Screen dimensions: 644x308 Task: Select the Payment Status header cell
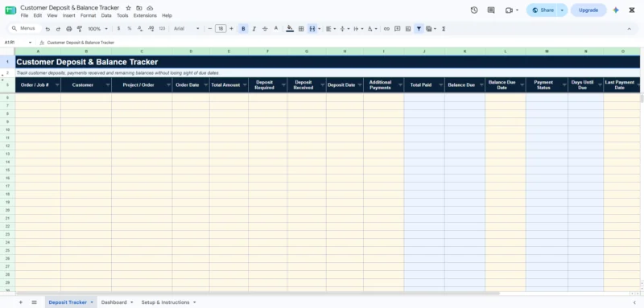pyautogui.click(x=547, y=85)
